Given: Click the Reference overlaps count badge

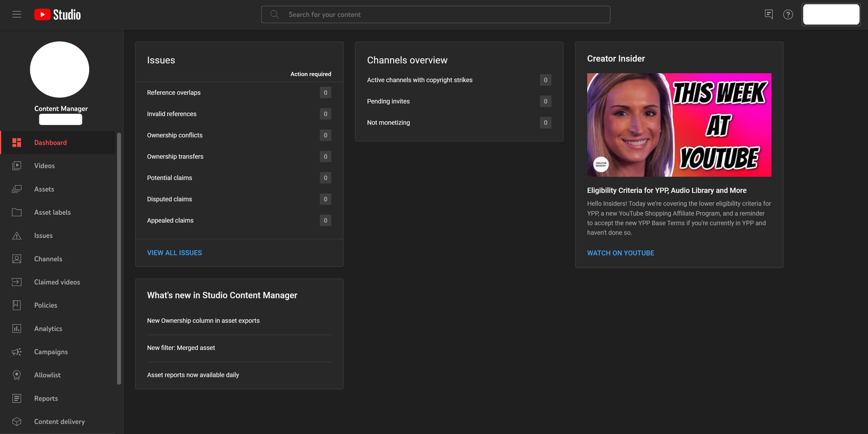Looking at the screenshot, I should coord(325,93).
